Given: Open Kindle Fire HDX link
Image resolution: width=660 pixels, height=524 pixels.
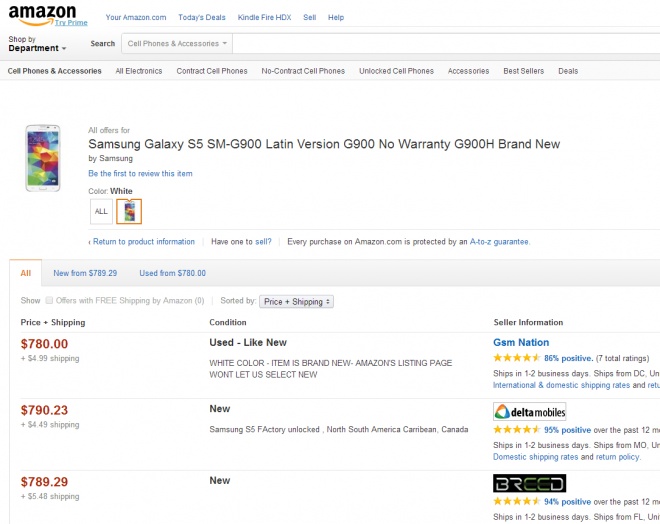Looking at the screenshot, I should pos(264,17).
